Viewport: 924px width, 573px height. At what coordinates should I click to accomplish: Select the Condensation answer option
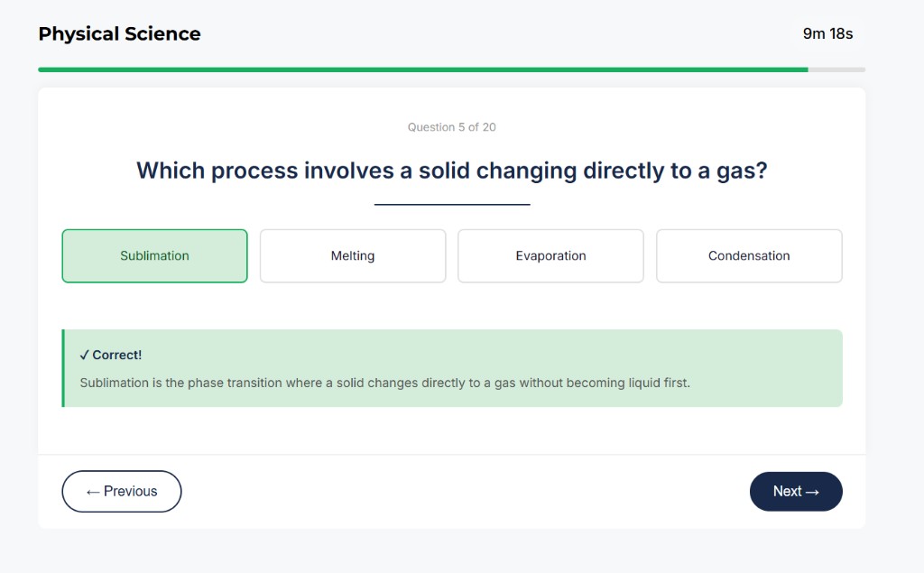[748, 255]
